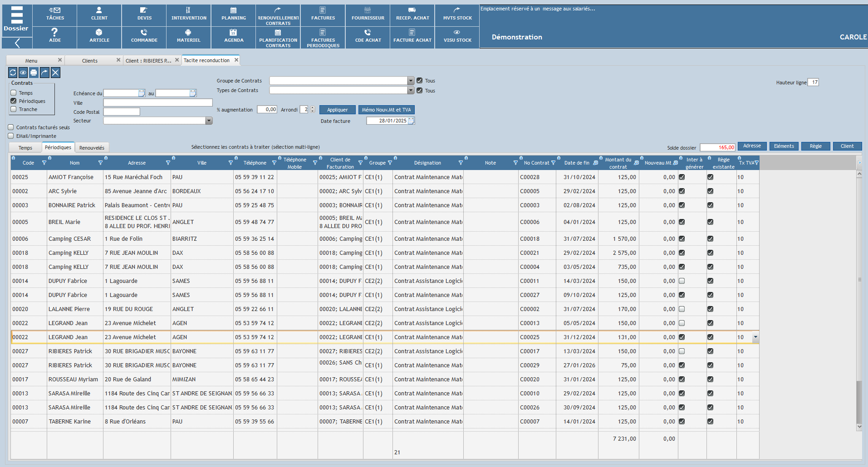Open Mvts Stock module
Image resolution: width=868 pixels, height=467 pixels.
457,15
